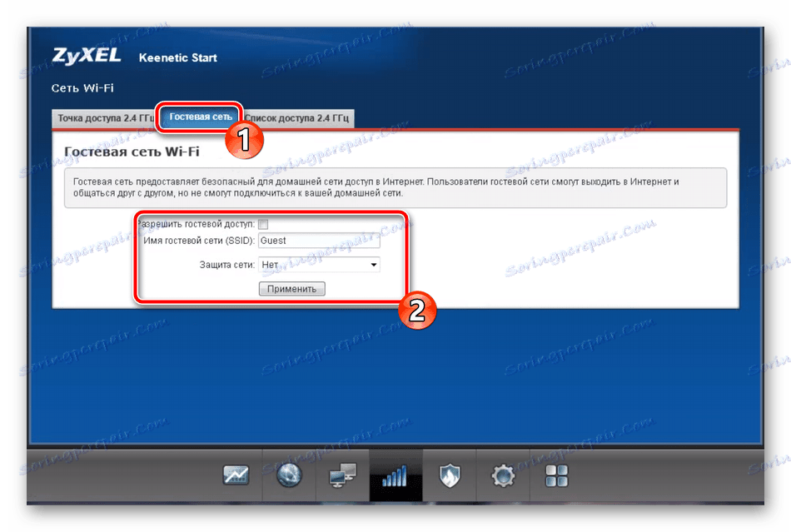Image resolution: width=791 pixels, height=532 pixels.
Task: Open the system settings gear icon
Action: point(503,475)
